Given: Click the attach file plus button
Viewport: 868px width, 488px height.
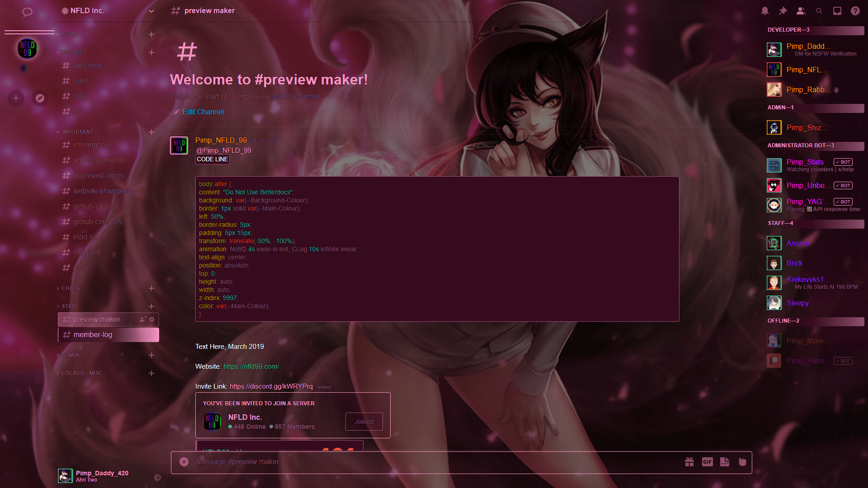Looking at the screenshot, I should click(x=184, y=462).
